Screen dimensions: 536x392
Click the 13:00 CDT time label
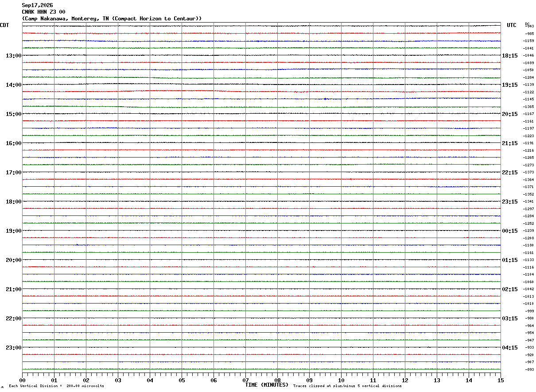[13, 56]
